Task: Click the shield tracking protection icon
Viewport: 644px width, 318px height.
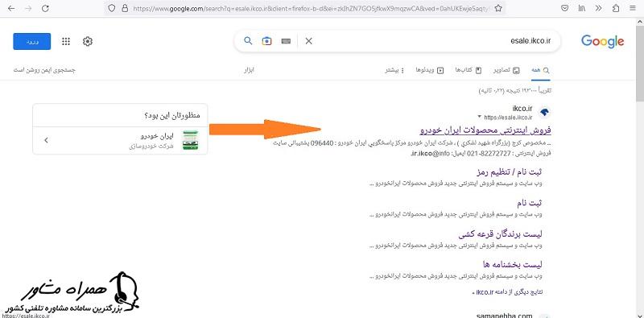Action: pyautogui.click(x=111, y=8)
